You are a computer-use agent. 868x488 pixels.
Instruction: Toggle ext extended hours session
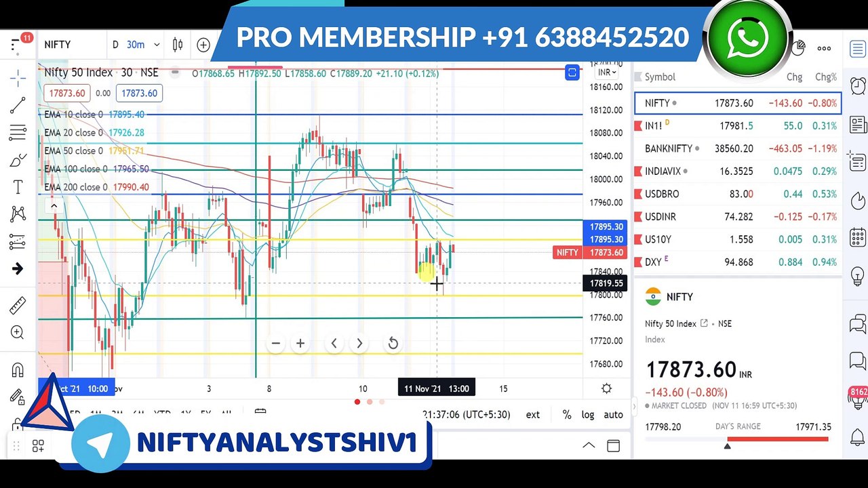coord(533,414)
